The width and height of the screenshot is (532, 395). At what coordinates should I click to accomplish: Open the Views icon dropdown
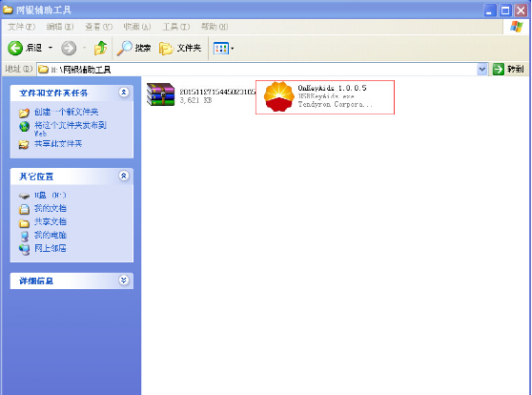click(x=224, y=49)
